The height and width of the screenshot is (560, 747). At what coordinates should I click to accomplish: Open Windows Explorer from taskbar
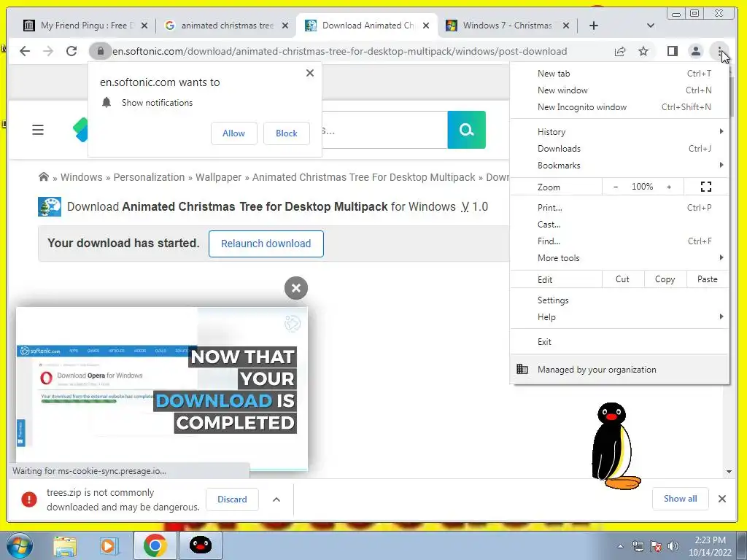pyautogui.click(x=65, y=545)
